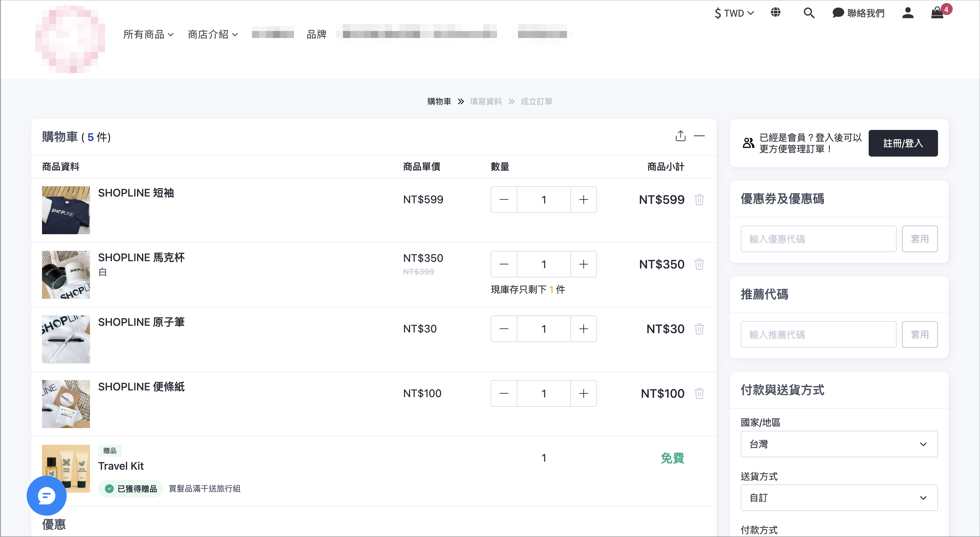
Task: Open the 品牌 menu item
Action: [x=317, y=34]
